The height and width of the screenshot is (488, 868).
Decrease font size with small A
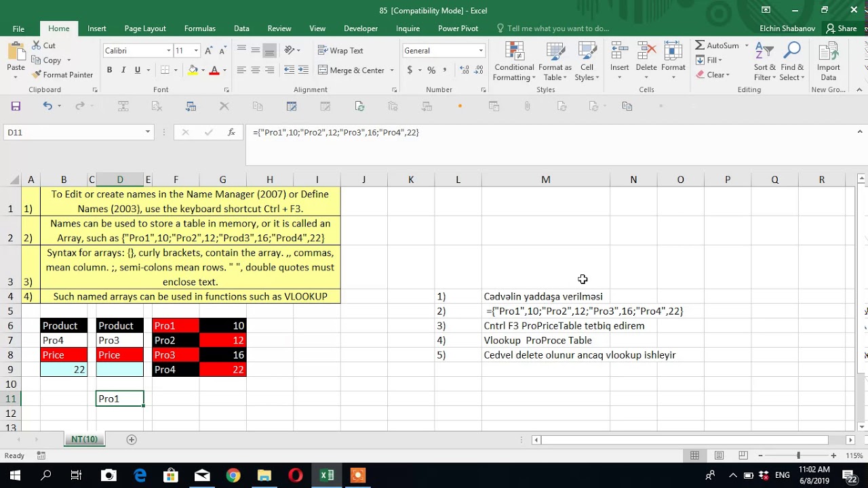click(223, 51)
